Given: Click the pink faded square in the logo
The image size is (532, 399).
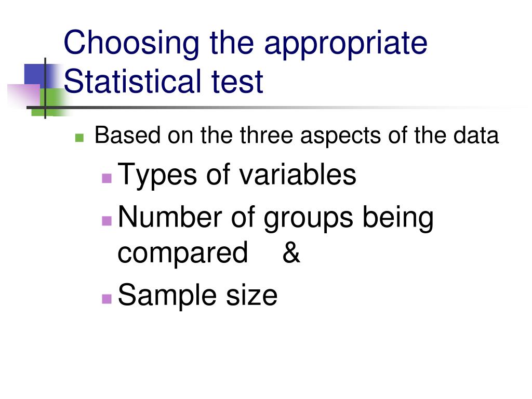Looking at the screenshot, I should (24, 96).
